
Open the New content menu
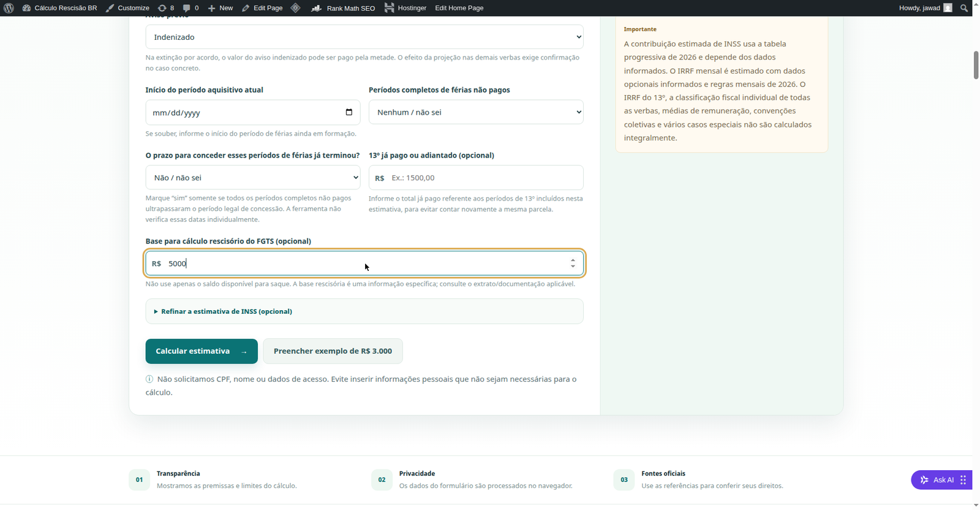[x=221, y=8]
